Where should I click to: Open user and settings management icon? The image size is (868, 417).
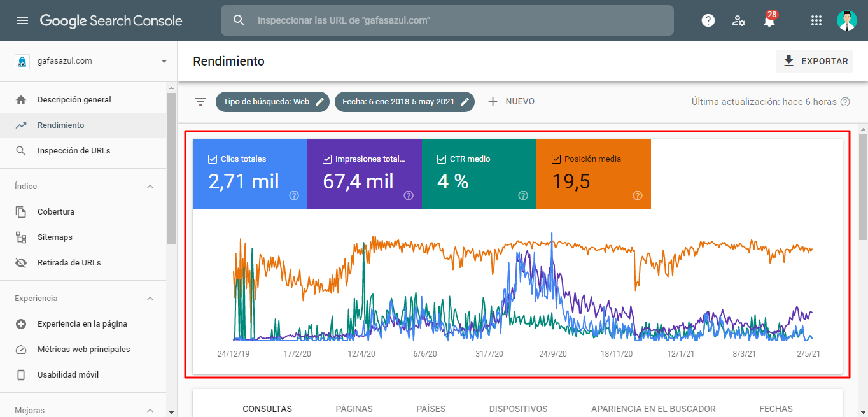click(x=739, y=20)
